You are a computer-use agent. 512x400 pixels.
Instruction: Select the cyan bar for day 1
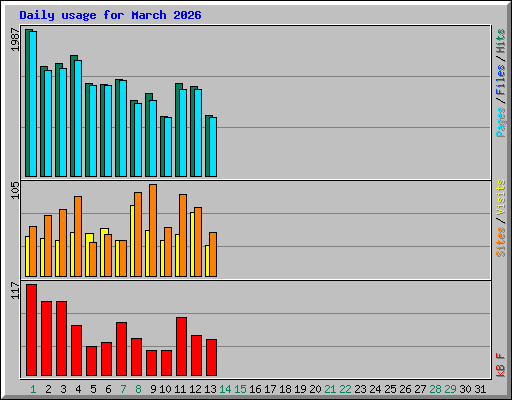33,104
